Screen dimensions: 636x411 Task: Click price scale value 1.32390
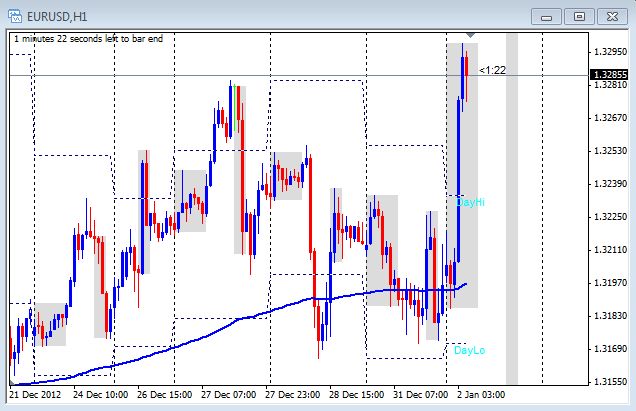pos(610,183)
